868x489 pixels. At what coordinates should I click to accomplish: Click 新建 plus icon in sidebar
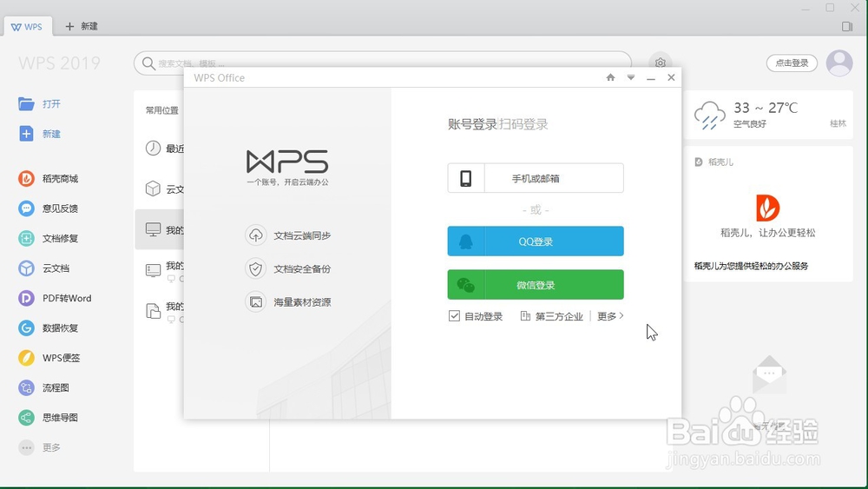[26, 134]
